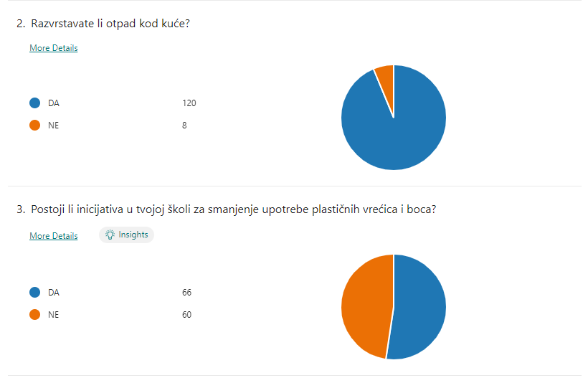Image resolution: width=588 pixels, height=378 pixels.
Task: Click the lightbulb icon in Insights
Action: click(x=110, y=235)
